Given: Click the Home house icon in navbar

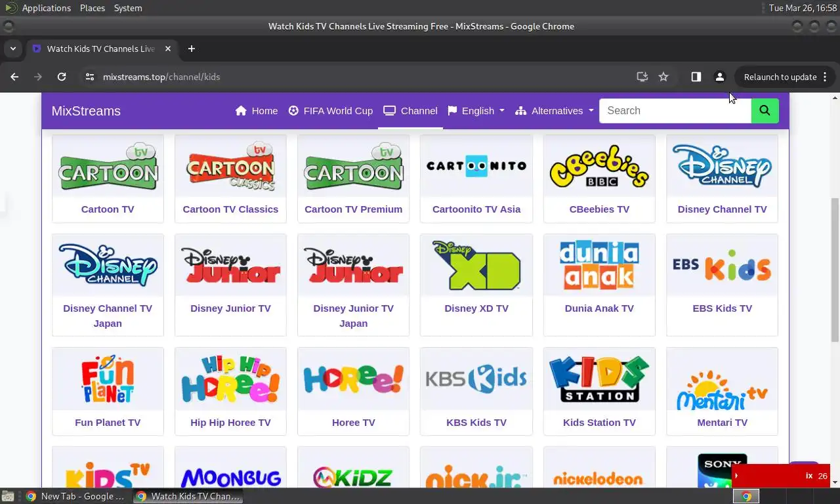Looking at the screenshot, I should [241, 111].
